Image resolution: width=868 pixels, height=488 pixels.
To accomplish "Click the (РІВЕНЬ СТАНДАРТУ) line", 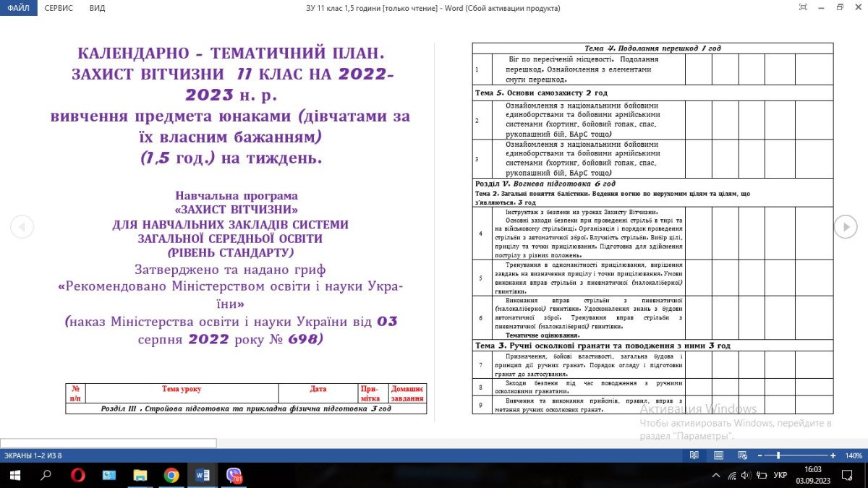I will 231,253.
